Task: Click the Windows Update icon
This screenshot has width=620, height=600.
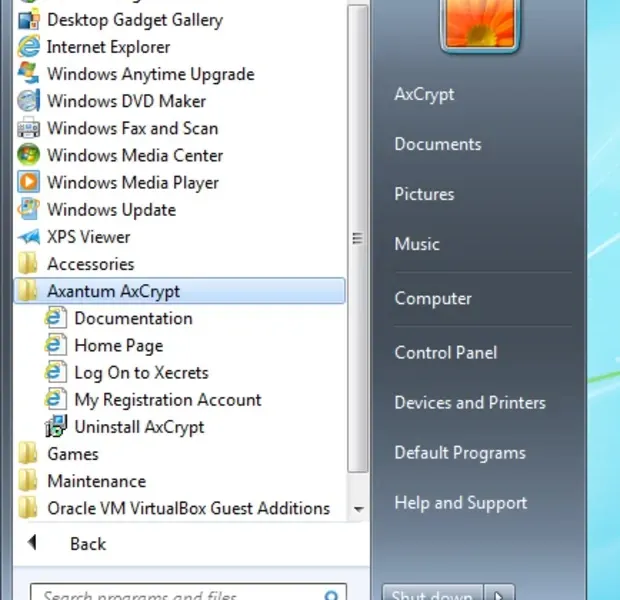Action: [28, 209]
